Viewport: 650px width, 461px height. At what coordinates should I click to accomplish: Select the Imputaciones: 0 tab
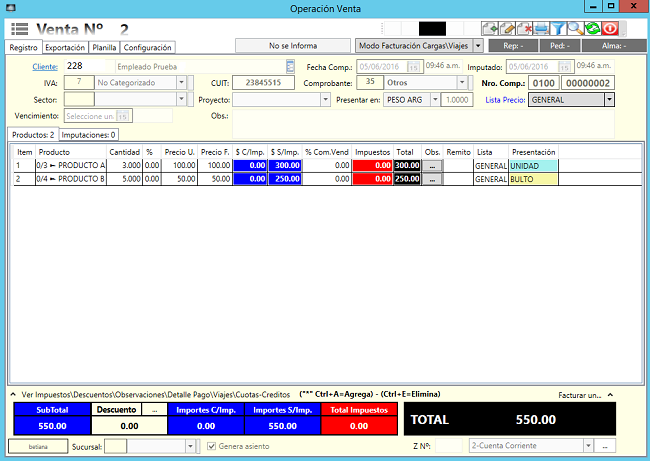click(x=88, y=135)
